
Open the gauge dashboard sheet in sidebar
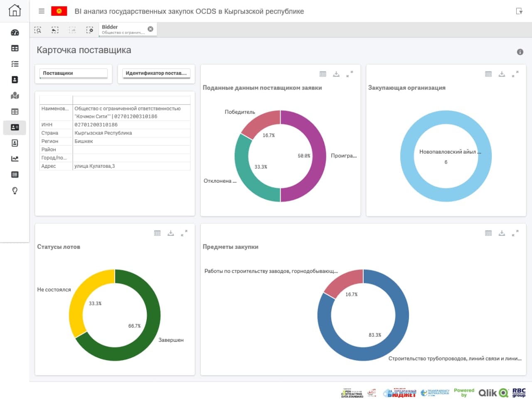(15, 32)
